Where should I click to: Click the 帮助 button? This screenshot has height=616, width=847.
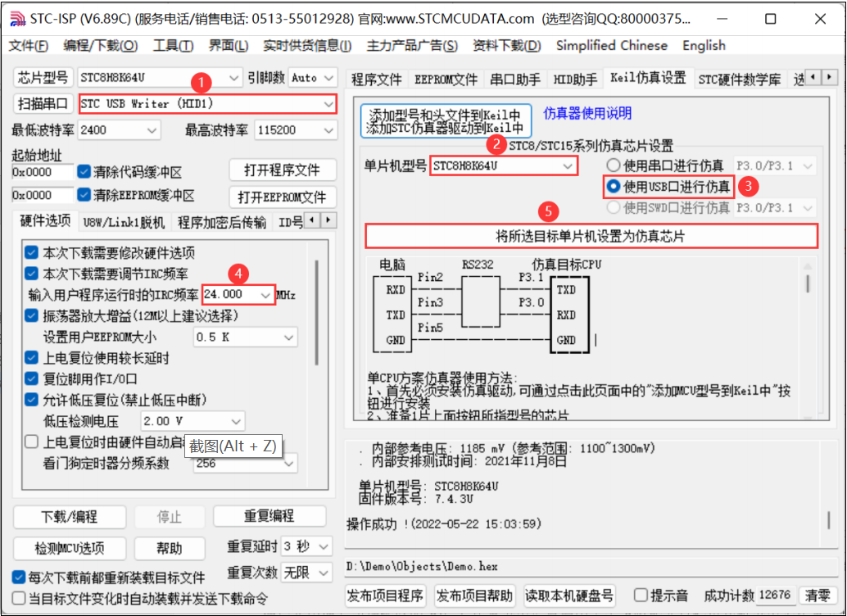[x=170, y=549]
